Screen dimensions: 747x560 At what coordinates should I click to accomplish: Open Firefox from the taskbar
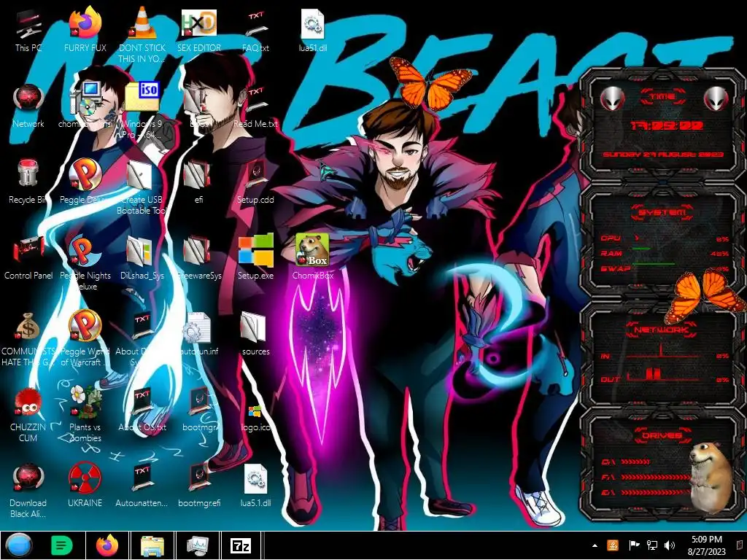coord(107,545)
